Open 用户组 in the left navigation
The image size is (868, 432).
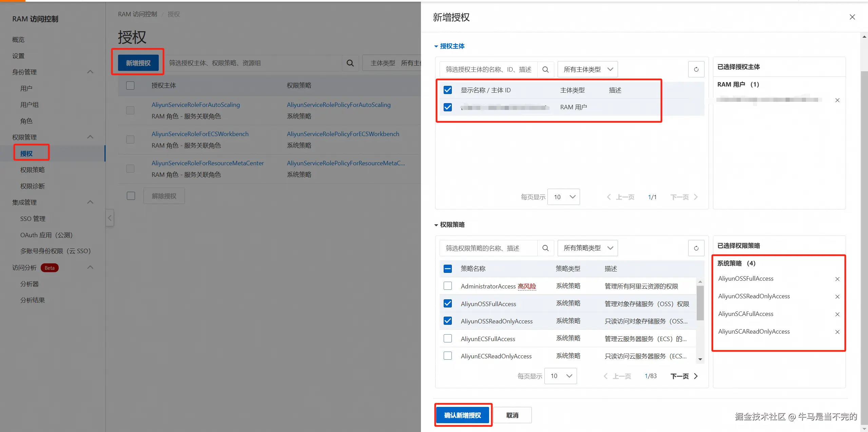point(30,105)
